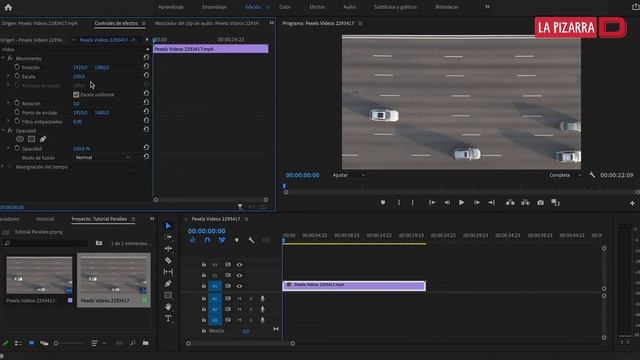The width and height of the screenshot is (640, 360).
Task: Switch to the Efectos workspace
Action: [317, 7]
